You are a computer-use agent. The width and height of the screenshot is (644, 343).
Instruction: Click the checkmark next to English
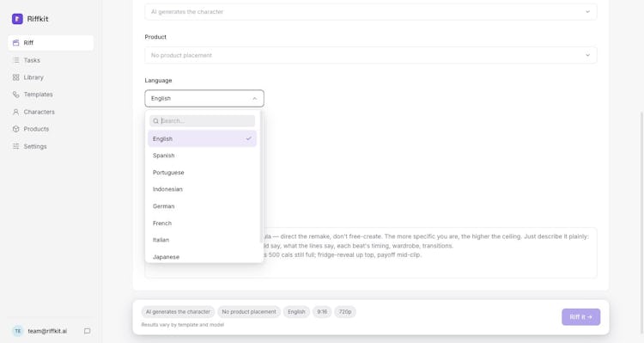pyautogui.click(x=248, y=138)
